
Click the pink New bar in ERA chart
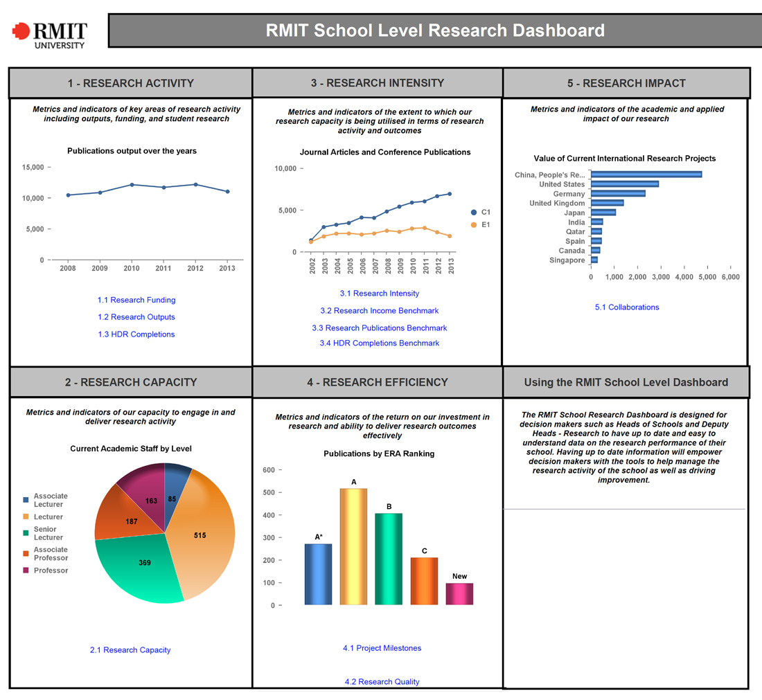coord(460,594)
